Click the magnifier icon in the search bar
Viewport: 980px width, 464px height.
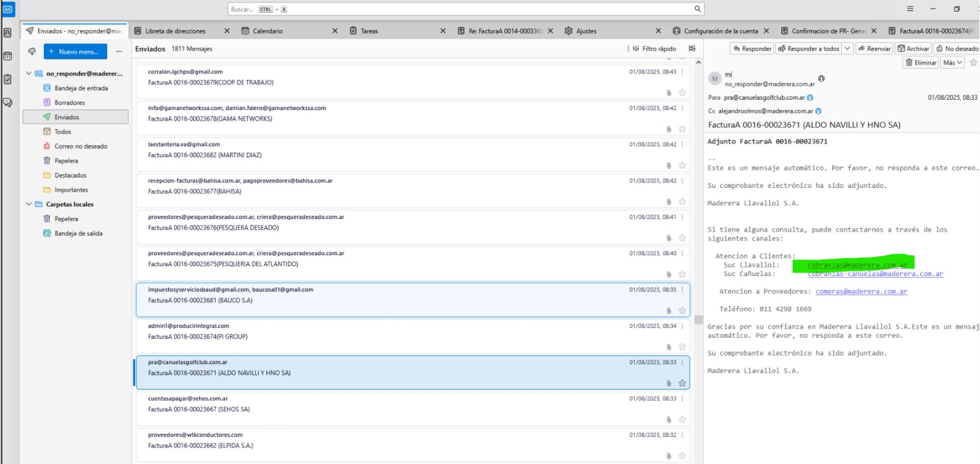(697, 9)
